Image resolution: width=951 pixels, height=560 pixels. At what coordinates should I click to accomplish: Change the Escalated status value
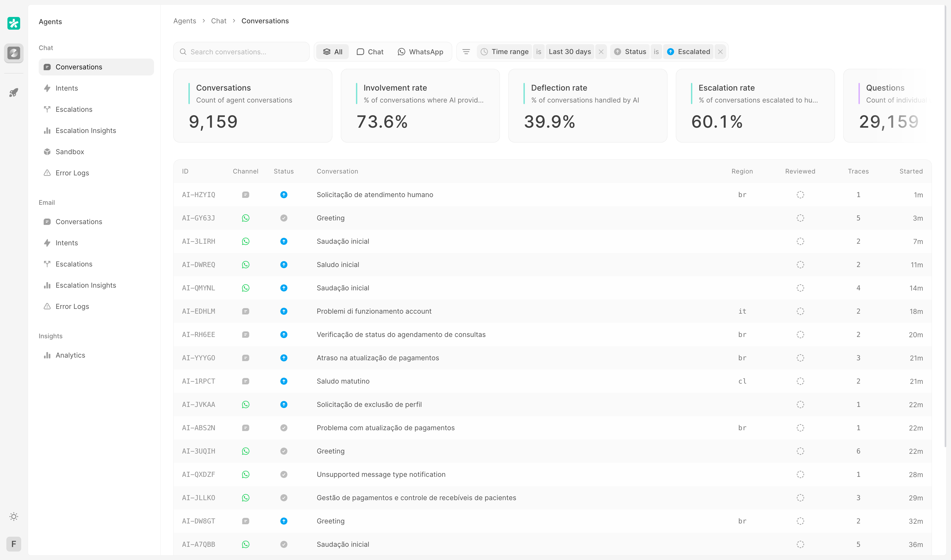coord(689,52)
